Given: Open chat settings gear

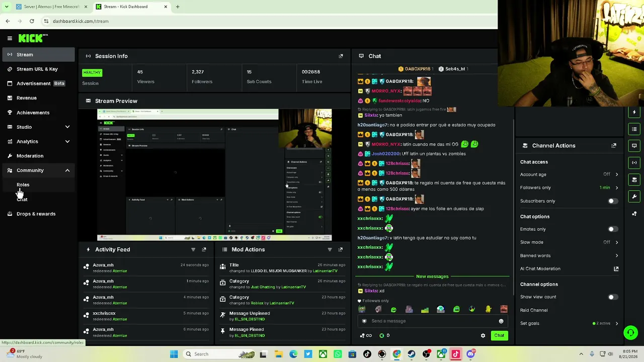Looking at the screenshot, I should [x=483, y=335].
